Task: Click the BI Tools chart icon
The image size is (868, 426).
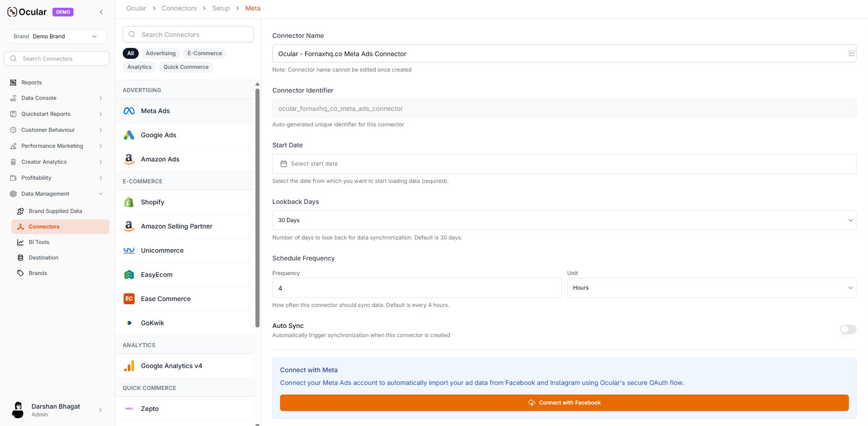Action: [x=21, y=242]
